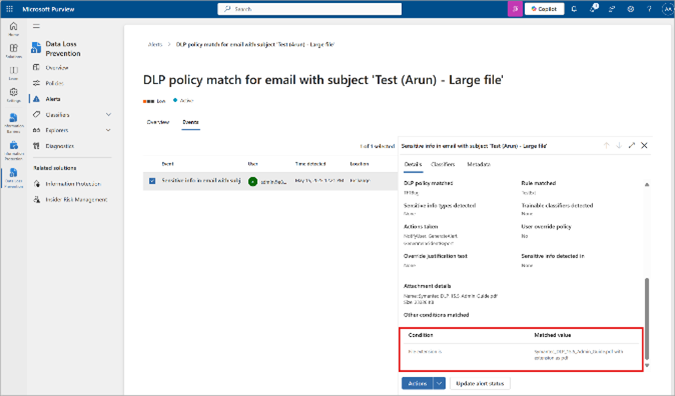This screenshot has height=396, width=675.
Task: Go to previous event with up arrow
Action: [607, 145]
